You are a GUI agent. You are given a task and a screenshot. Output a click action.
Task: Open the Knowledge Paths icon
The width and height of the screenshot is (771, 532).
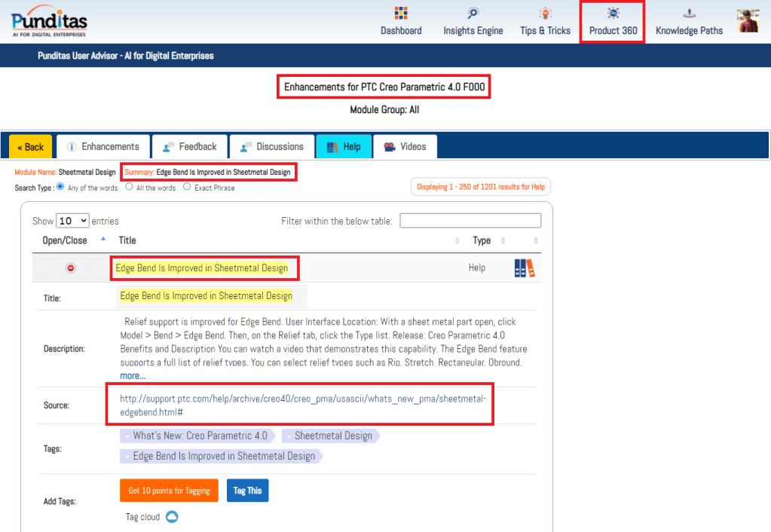(x=689, y=14)
